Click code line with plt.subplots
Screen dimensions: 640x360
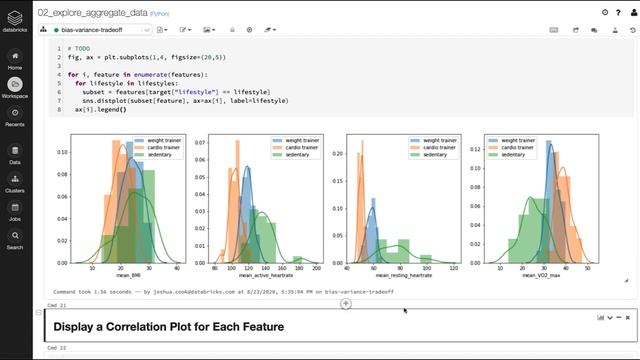[147, 57]
